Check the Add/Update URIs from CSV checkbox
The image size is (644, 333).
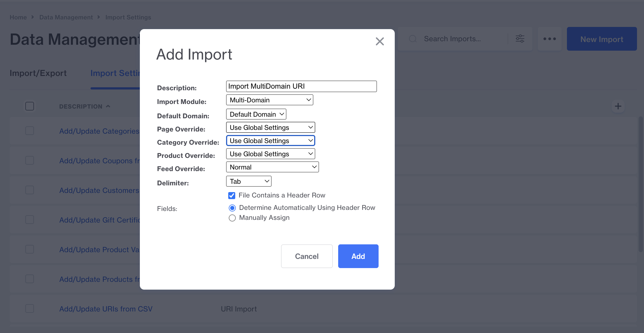[x=30, y=308]
